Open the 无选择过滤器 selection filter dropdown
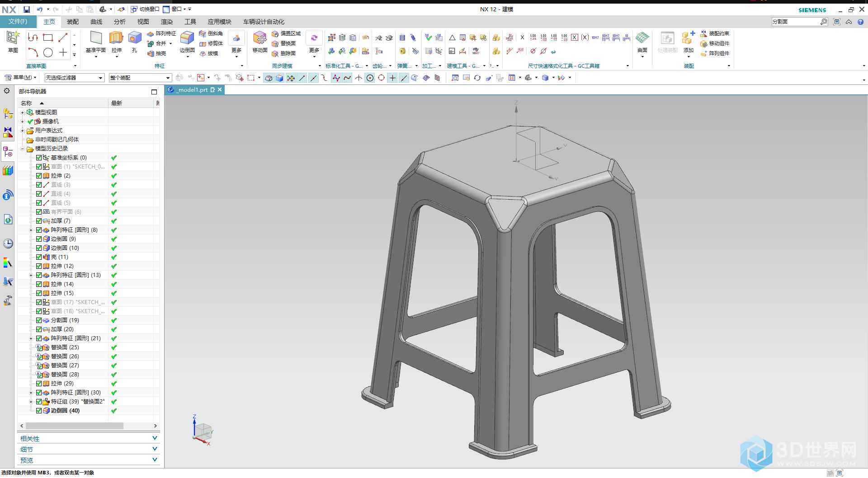868x478 pixels. (75, 78)
